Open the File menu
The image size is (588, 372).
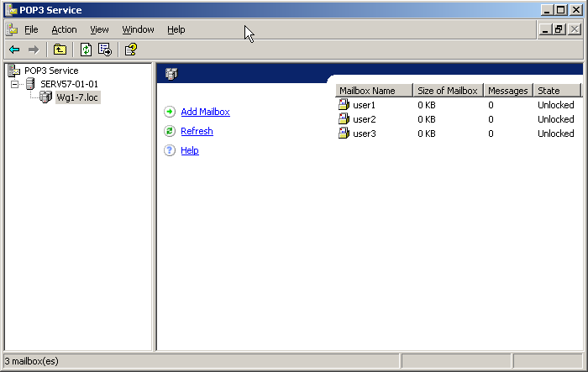click(31, 29)
